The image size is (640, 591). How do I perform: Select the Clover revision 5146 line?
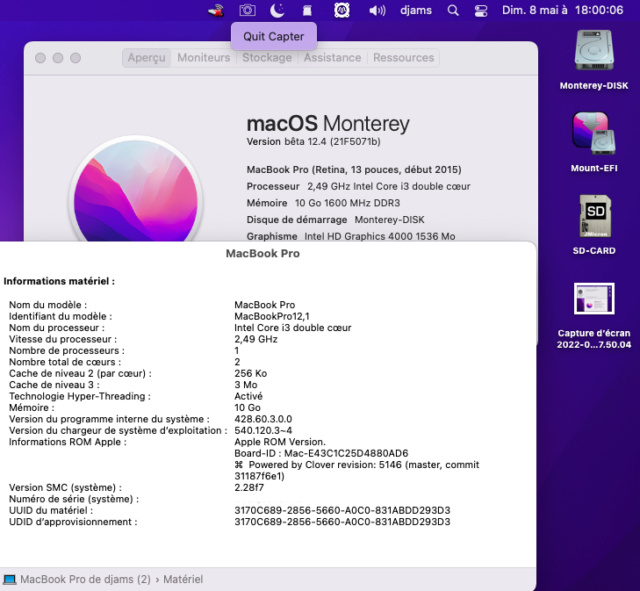tap(357, 470)
